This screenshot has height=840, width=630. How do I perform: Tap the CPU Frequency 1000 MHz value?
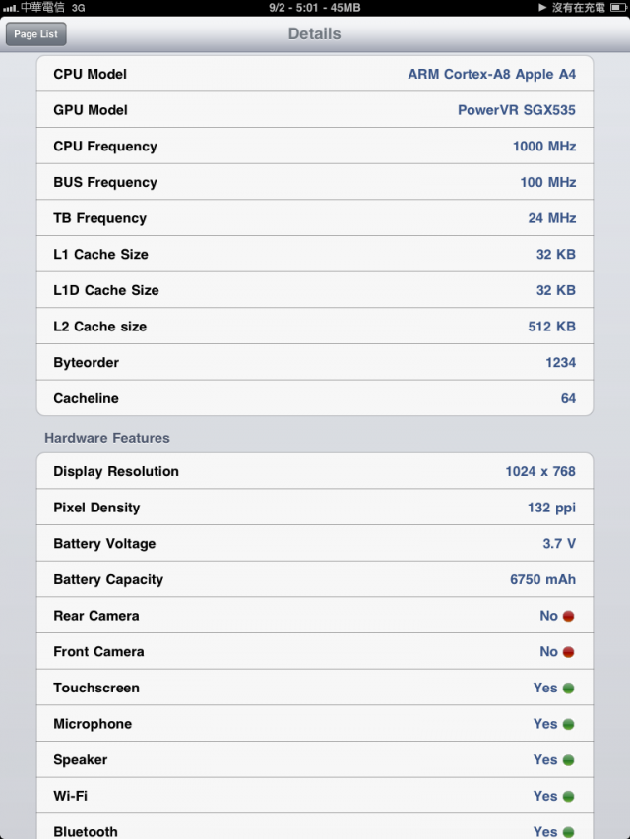click(544, 147)
